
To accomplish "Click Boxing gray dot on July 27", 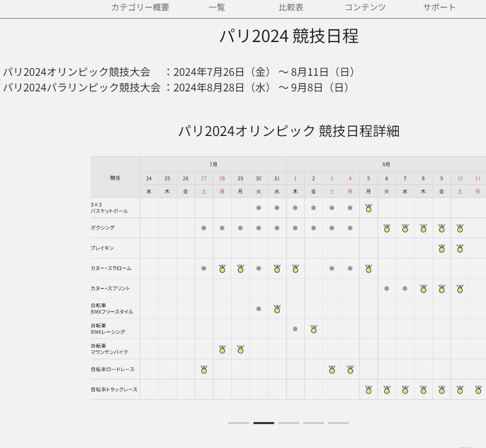I will [204, 228].
